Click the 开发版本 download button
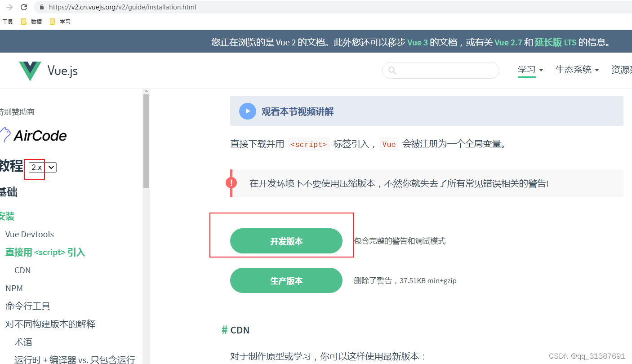Screen dimensions: 632x364 tap(286, 241)
